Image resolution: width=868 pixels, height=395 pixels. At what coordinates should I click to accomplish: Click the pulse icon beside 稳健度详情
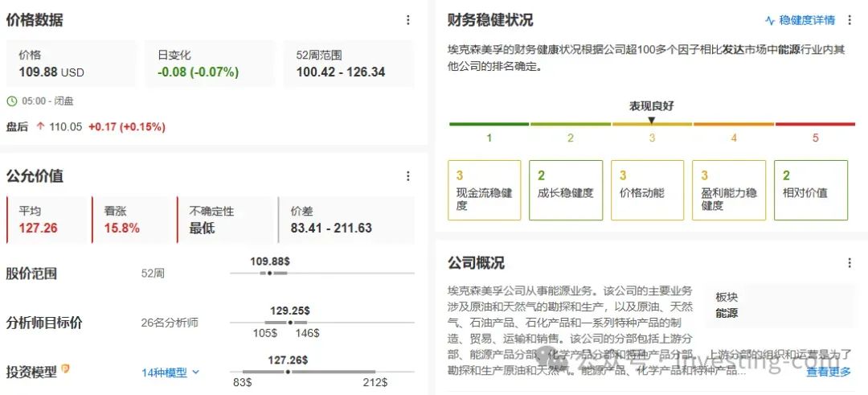coord(770,20)
